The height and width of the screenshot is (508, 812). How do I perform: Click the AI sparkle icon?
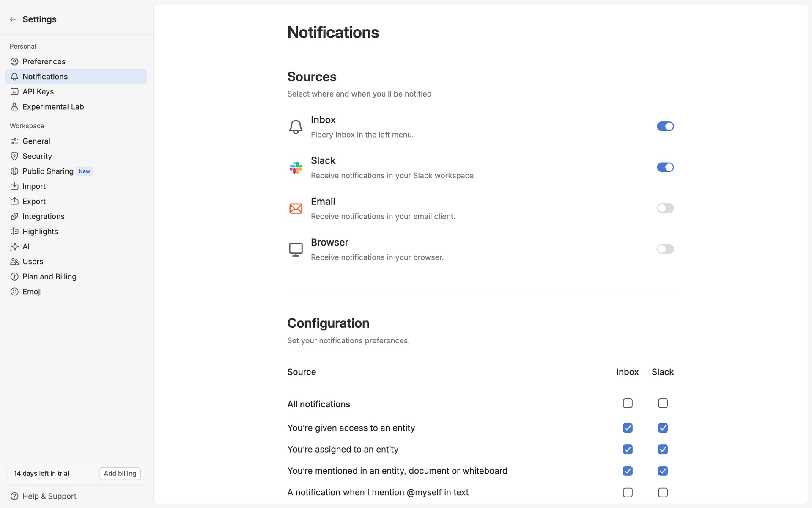14,247
